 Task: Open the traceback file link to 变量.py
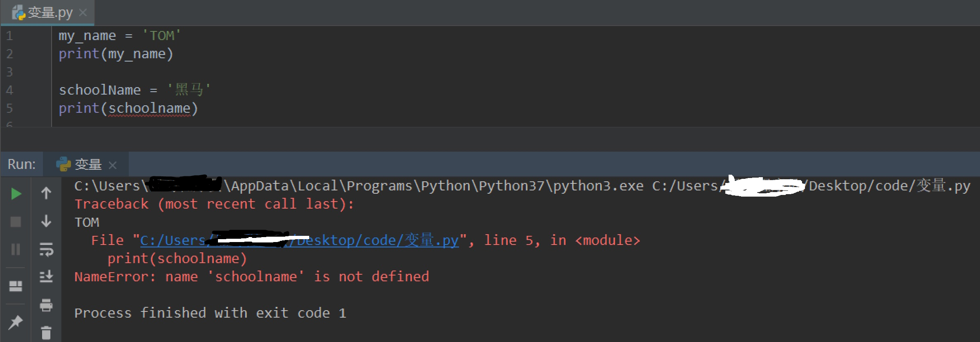tap(299, 240)
